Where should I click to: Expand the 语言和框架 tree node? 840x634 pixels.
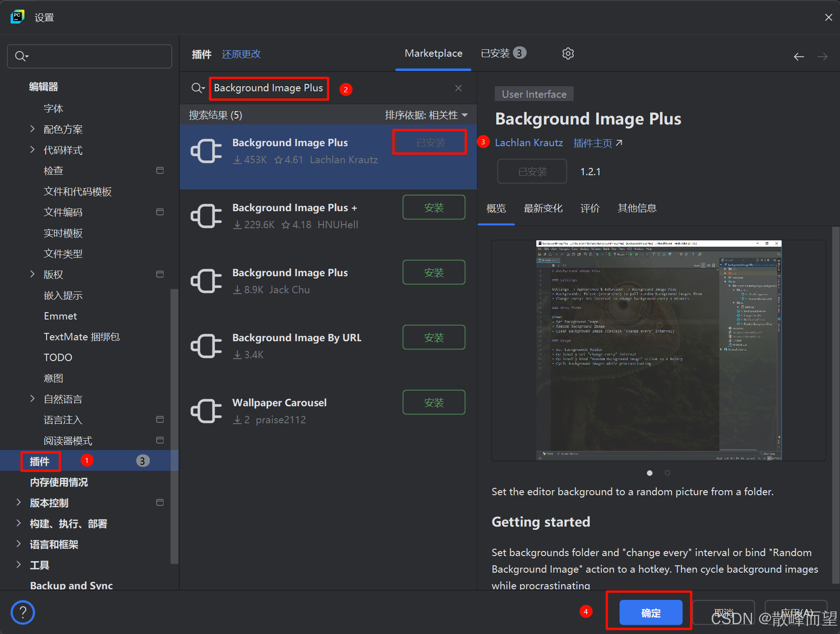(x=18, y=544)
